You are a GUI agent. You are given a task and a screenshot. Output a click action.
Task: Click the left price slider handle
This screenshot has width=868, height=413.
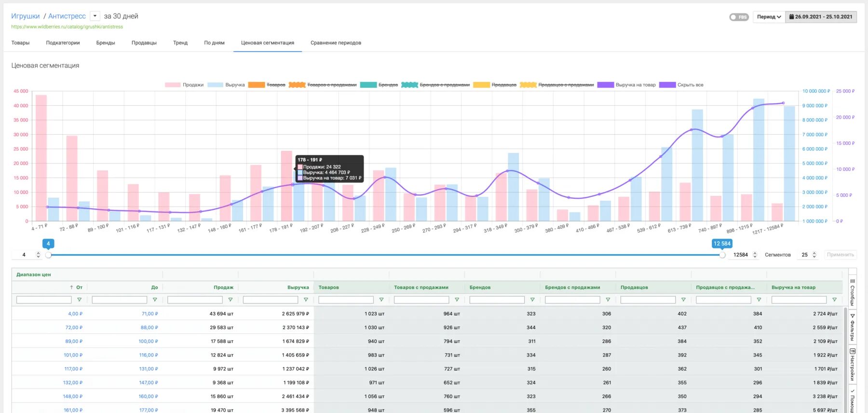48,255
